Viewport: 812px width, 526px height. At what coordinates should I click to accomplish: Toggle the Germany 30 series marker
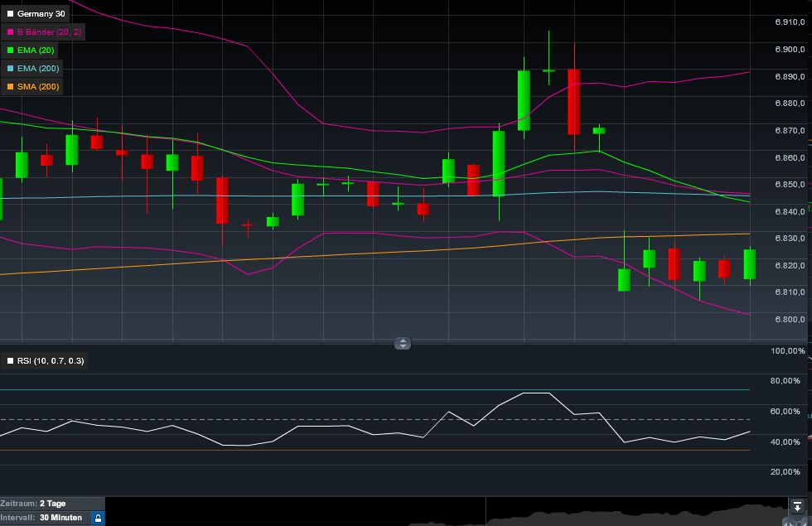click(x=9, y=13)
